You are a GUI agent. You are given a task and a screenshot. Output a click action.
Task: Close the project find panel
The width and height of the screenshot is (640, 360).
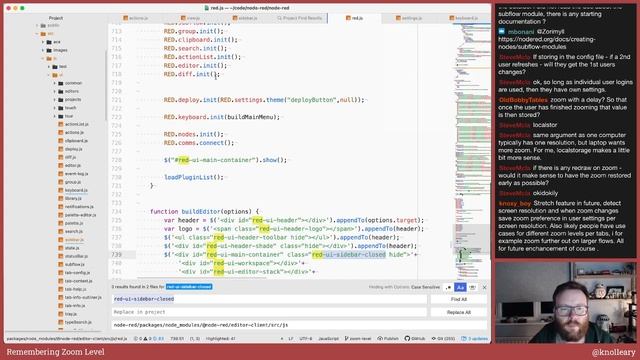coord(484,287)
